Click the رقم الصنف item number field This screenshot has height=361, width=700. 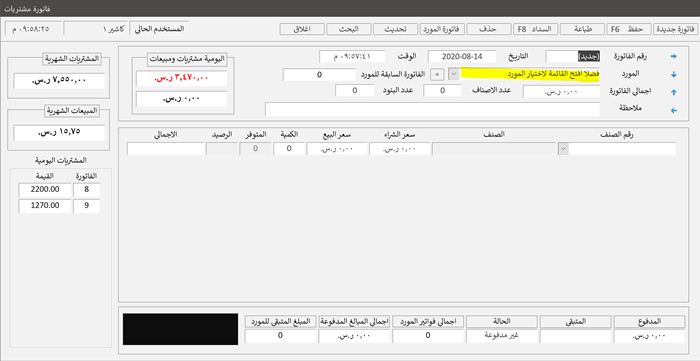622,149
